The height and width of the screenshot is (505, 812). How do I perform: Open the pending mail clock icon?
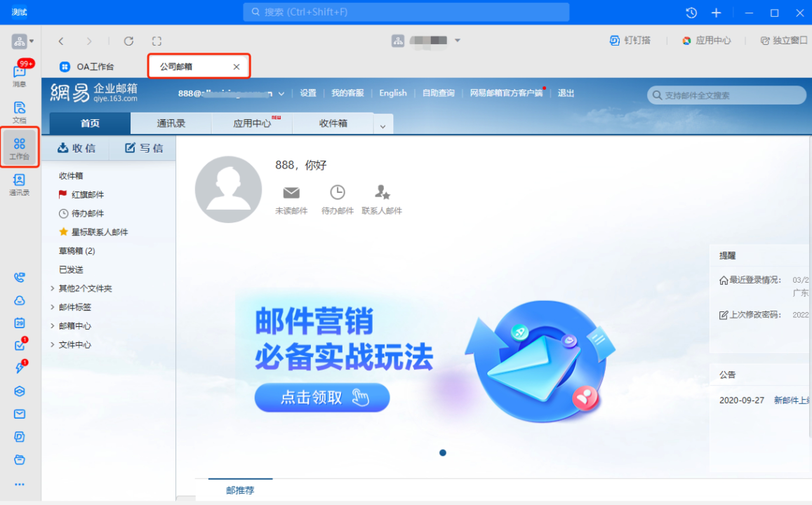(337, 193)
